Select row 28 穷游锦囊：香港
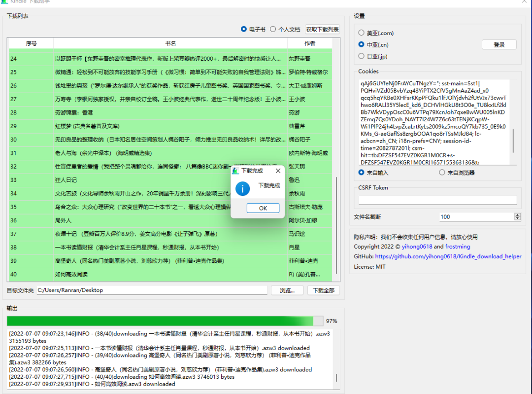532x394 pixels. click(x=170, y=112)
